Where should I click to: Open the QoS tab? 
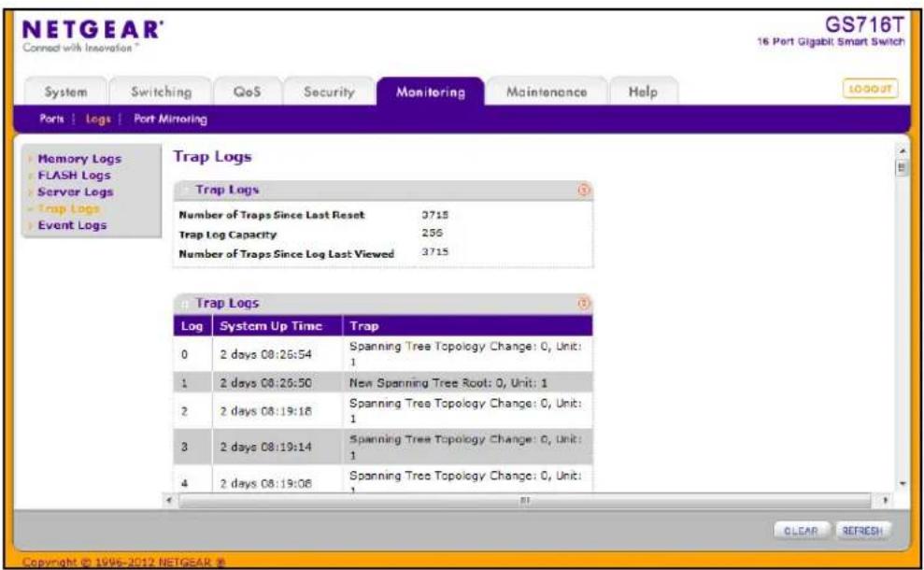click(247, 92)
